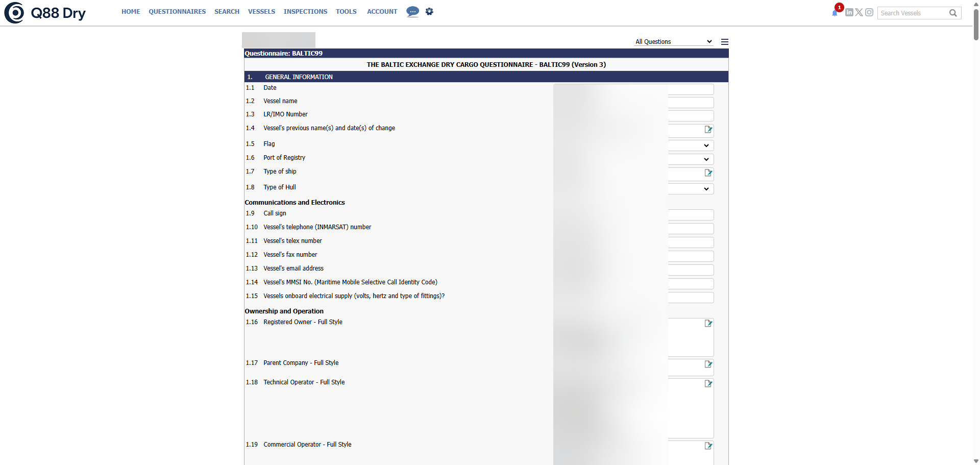
Task: Expand the All Questions filter dropdown
Action: click(673, 42)
